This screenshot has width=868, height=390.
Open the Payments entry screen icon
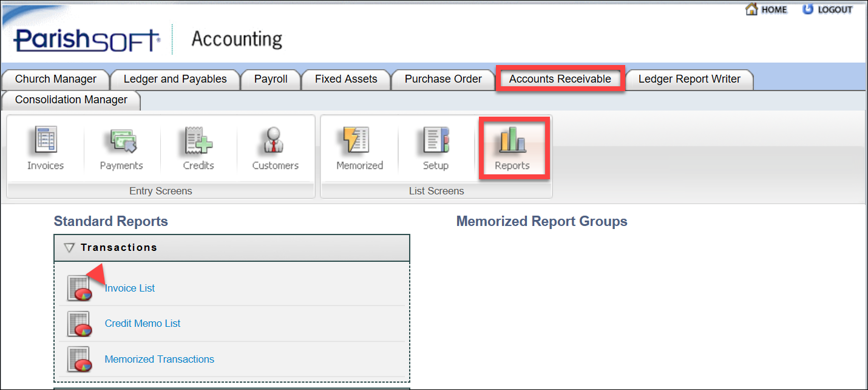[121, 141]
